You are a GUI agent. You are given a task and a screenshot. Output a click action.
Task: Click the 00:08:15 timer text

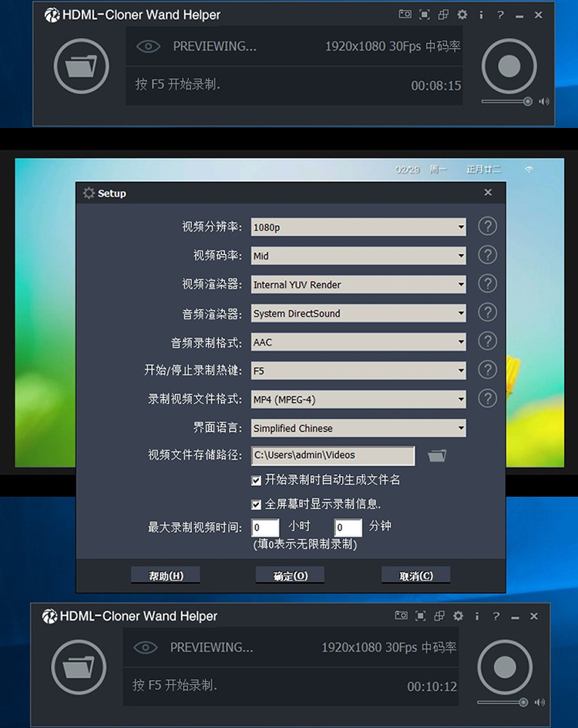click(435, 86)
